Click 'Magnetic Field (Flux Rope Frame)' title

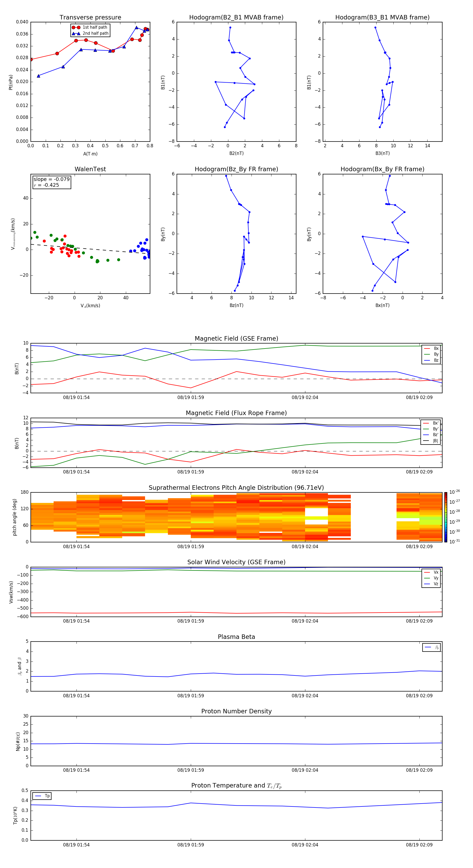[236, 413]
